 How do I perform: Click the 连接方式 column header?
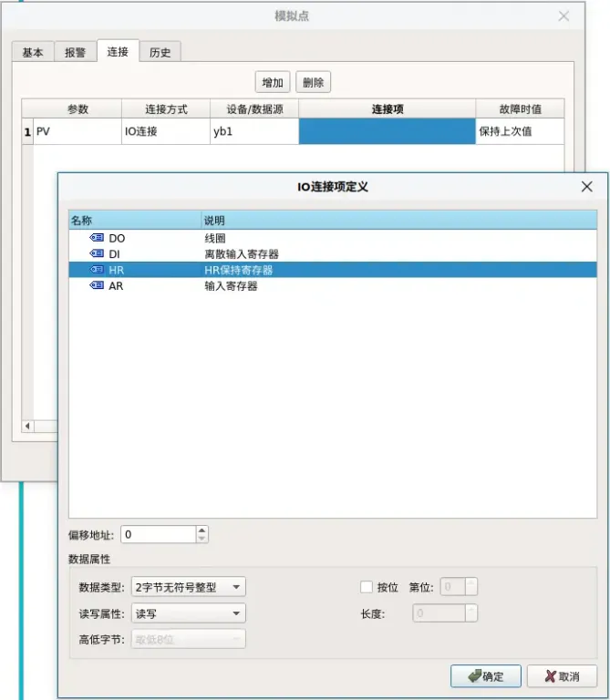point(166,109)
